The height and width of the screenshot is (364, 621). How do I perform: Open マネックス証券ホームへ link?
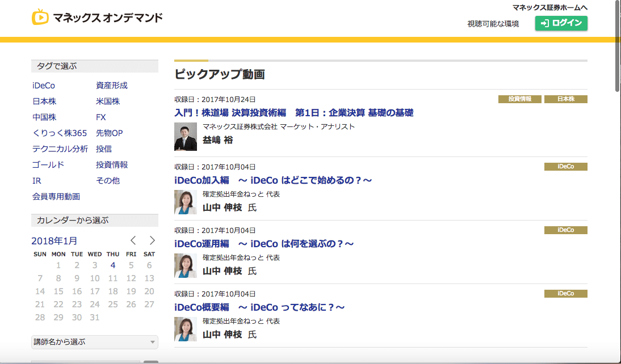(x=549, y=7)
